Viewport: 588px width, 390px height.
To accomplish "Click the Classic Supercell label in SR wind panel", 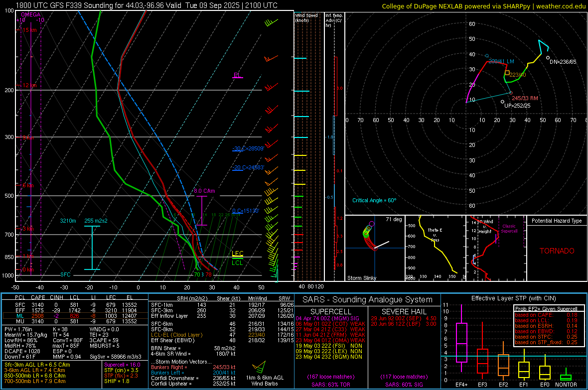I will (509, 229).
